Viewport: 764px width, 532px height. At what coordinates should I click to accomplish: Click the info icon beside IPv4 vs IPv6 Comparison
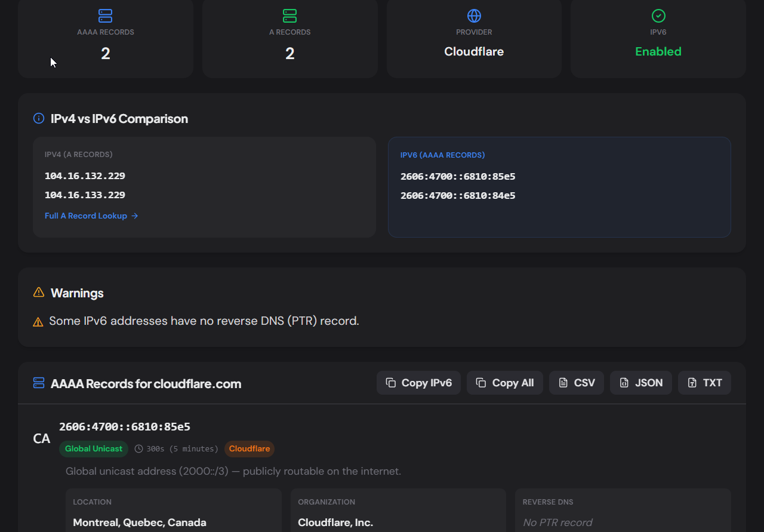39,118
